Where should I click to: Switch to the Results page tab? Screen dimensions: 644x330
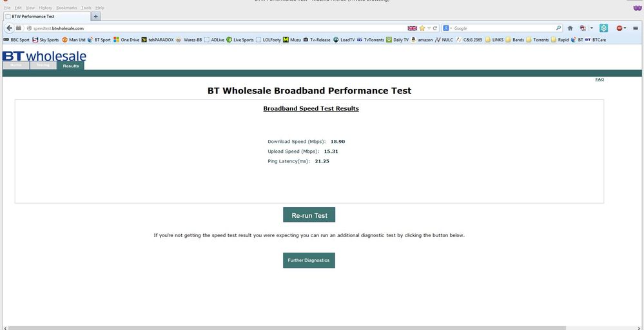[71, 66]
